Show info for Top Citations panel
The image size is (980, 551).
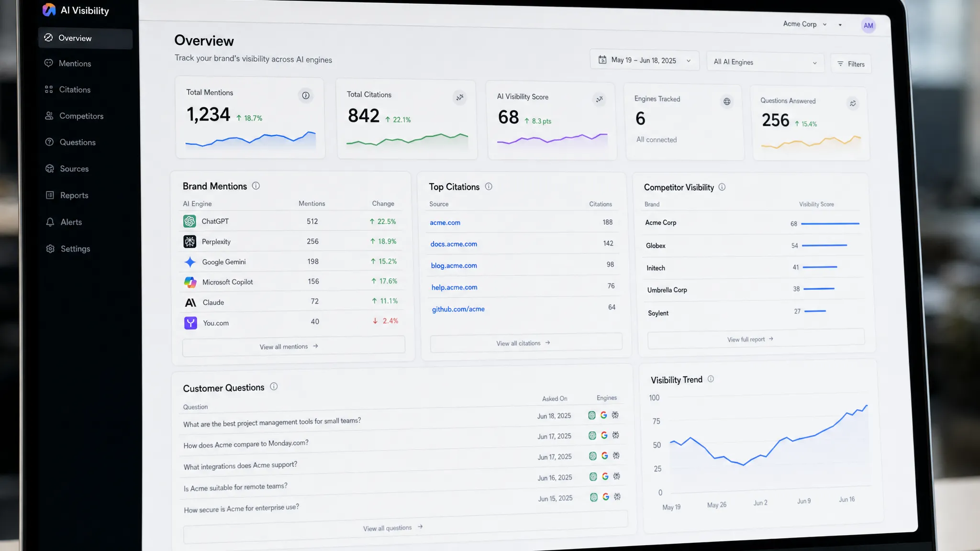[489, 187]
